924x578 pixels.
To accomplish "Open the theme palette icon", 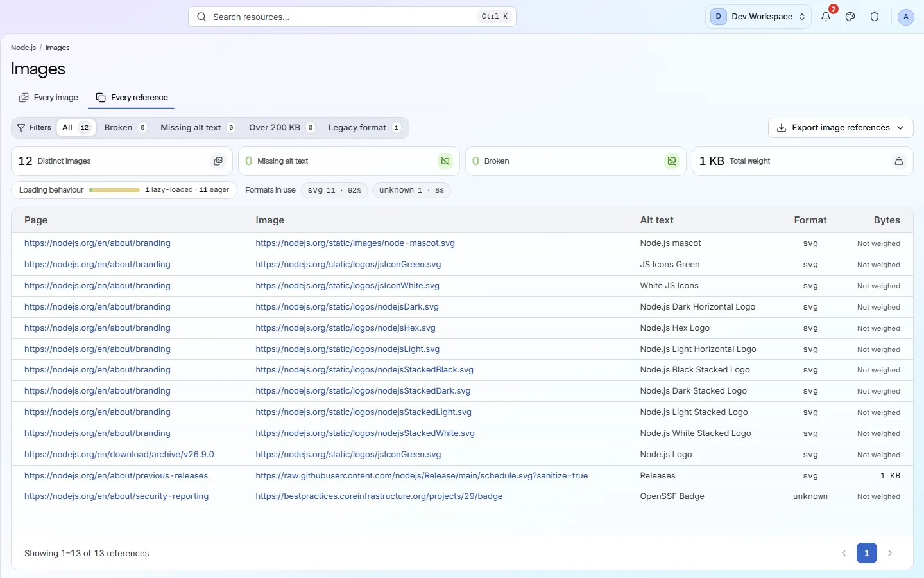I will point(850,17).
